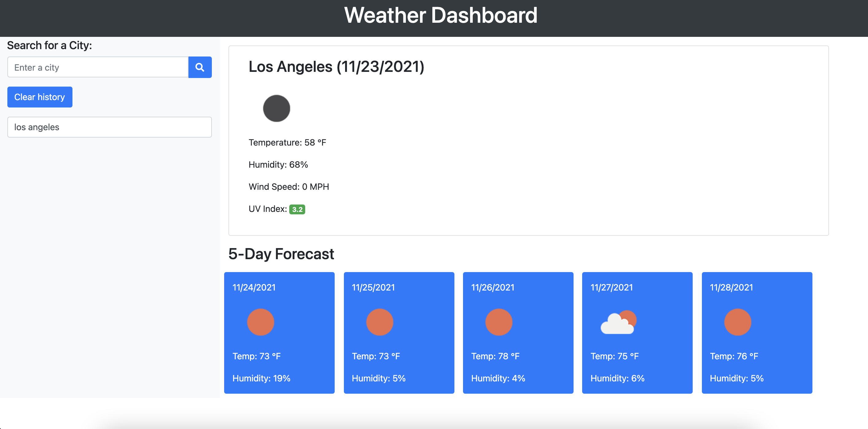Screen dimensions: 868x429
Task: Click the cloudy sun icon on 11/27/2021
Action: click(x=618, y=322)
